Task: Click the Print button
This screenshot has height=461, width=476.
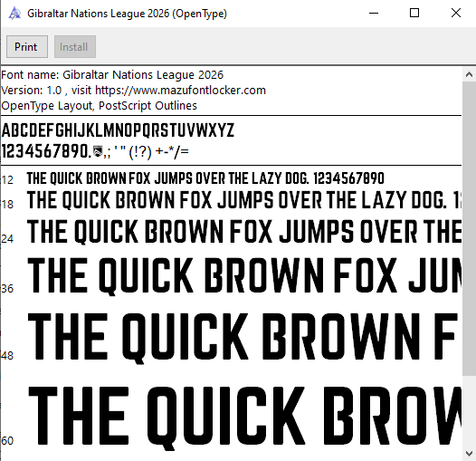Action: [27, 47]
